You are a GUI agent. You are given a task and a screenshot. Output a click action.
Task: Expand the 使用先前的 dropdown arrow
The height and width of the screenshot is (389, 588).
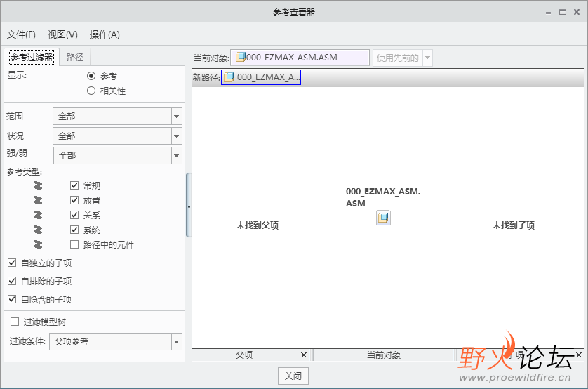point(427,58)
